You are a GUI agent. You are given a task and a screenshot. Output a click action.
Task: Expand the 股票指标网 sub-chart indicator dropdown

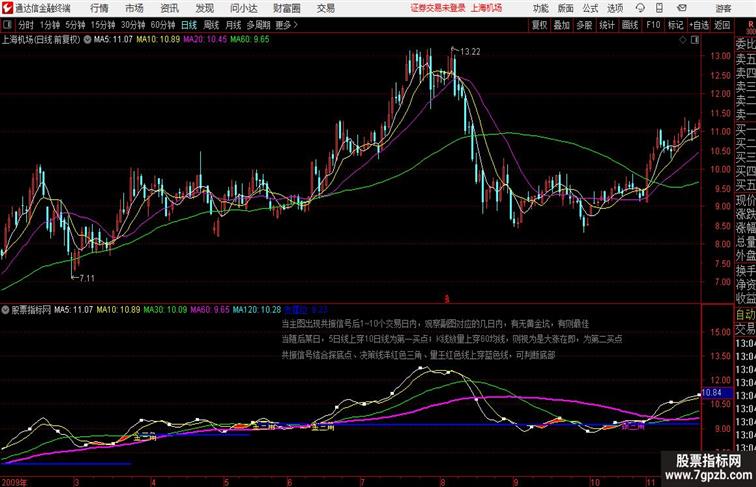[x=5, y=310]
